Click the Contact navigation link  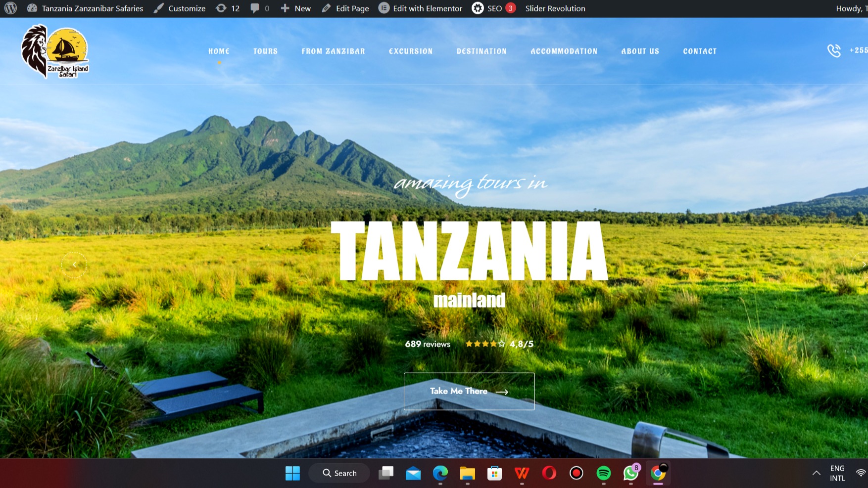click(700, 51)
